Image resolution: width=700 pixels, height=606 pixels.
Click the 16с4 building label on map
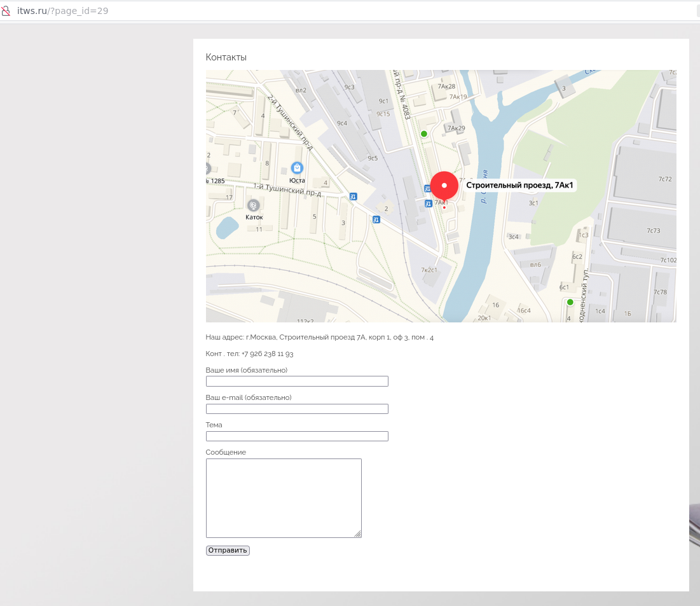(x=524, y=310)
